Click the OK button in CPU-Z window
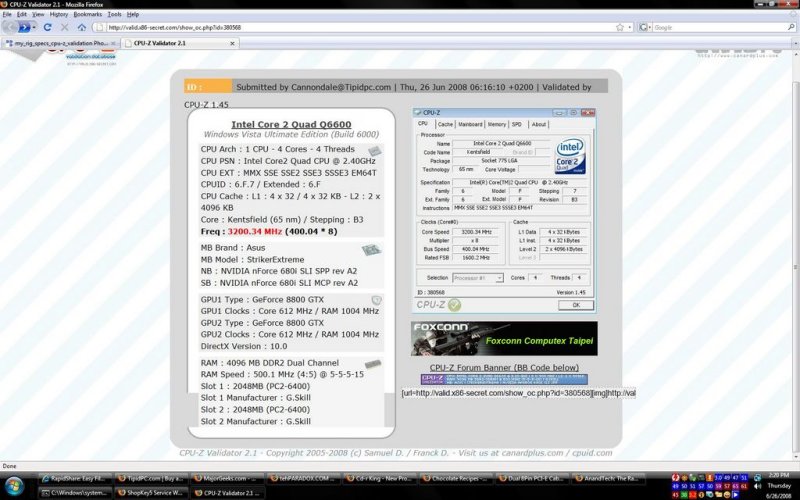Image resolution: width=800 pixels, height=500 pixels. 576,305
